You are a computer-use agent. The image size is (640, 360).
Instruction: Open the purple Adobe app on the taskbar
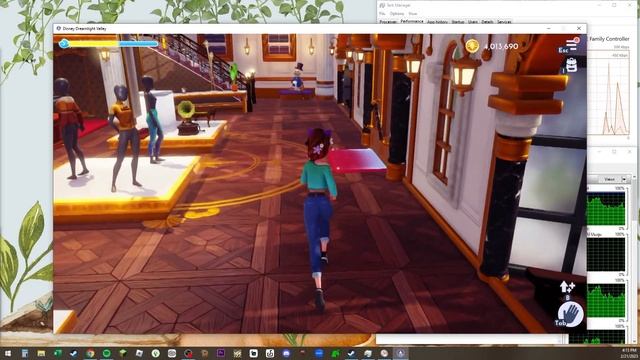(221, 353)
